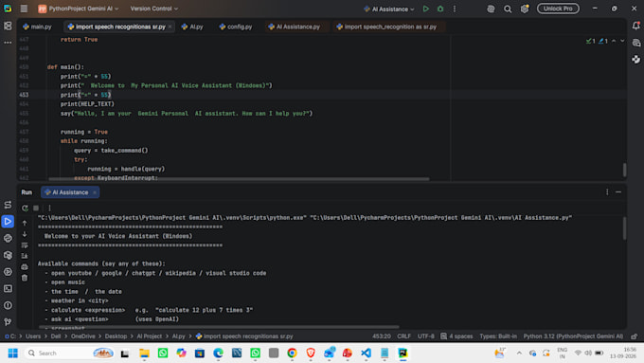The width and height of the screenshot is (644, 363).
Task: Click Types: Built-in in status bar
Action: pos(498,336)
